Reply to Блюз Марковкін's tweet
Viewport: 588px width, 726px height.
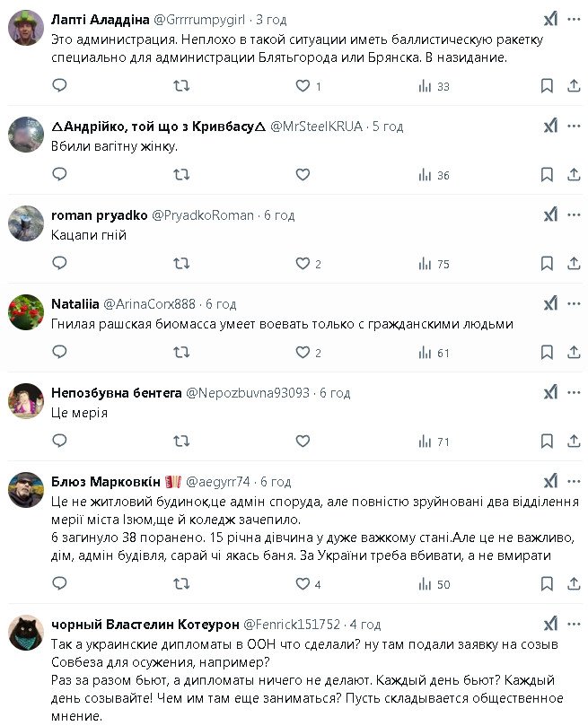pyautogui.click(x=59, y=584)
